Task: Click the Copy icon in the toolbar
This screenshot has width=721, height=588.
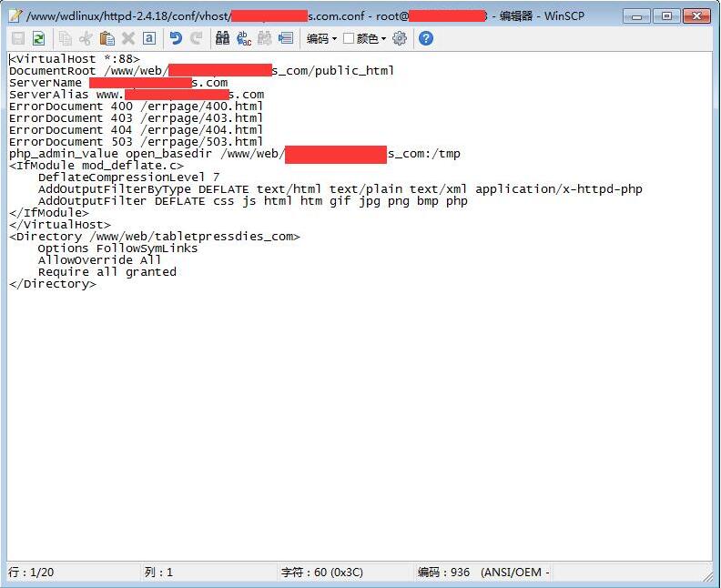Action: (x=66, y=38)
